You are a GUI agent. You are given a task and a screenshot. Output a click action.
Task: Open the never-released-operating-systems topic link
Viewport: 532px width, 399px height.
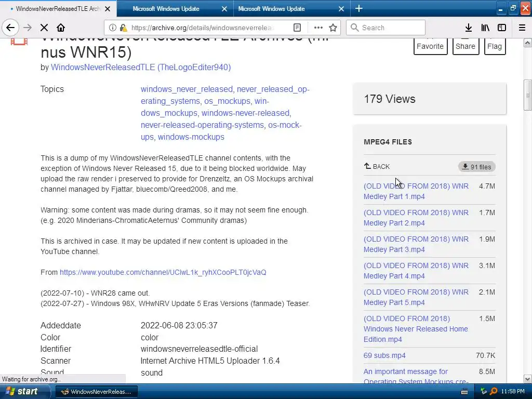coord(202,125)
